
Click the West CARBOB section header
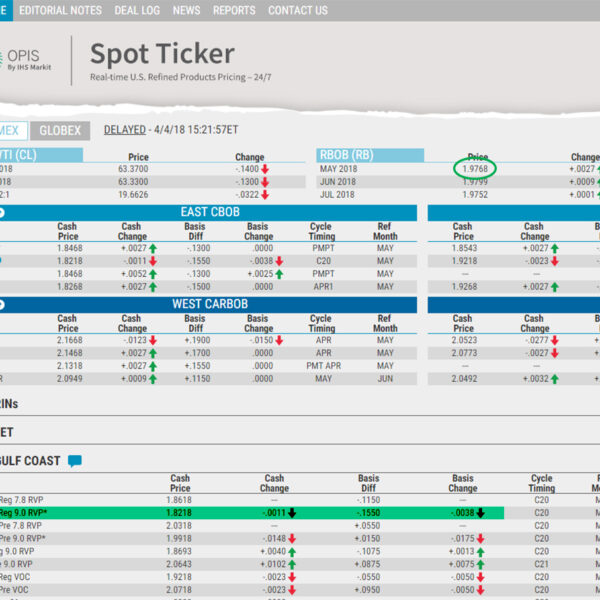208,304
